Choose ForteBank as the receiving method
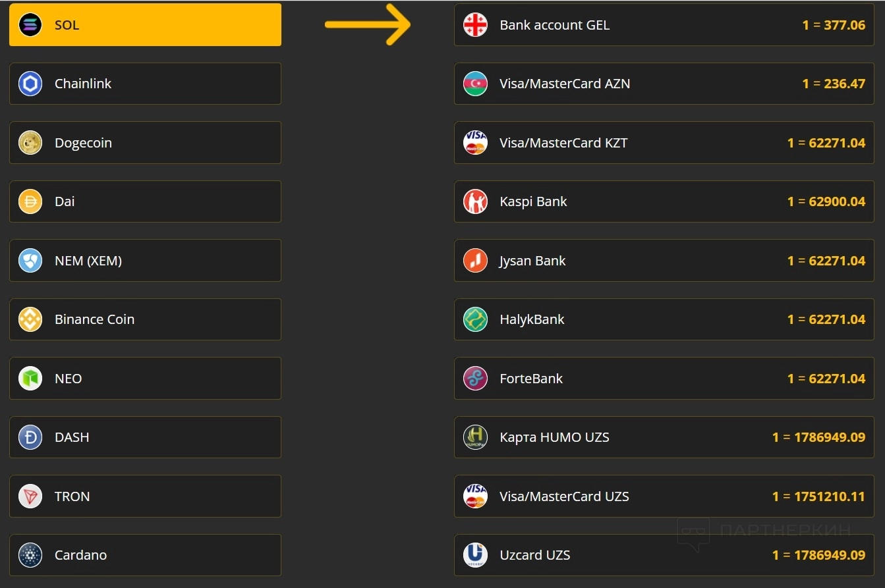The image size is (885, 588). pos(664,379)
